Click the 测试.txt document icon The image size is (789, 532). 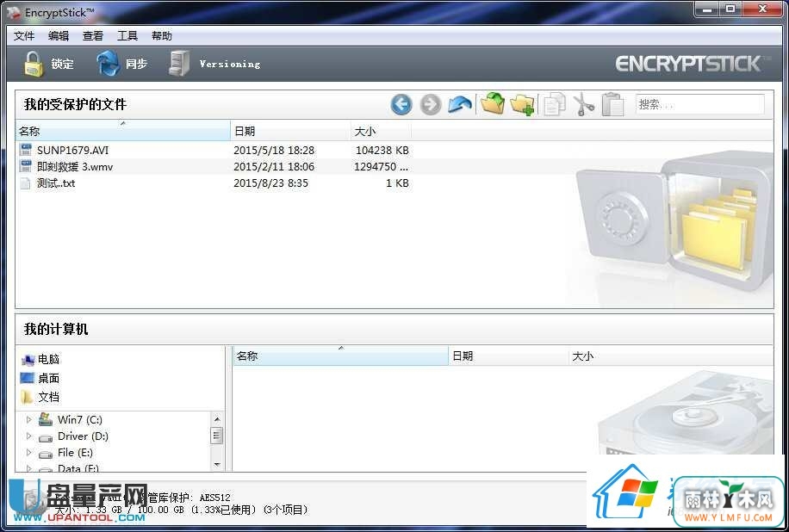pos(26,182)
